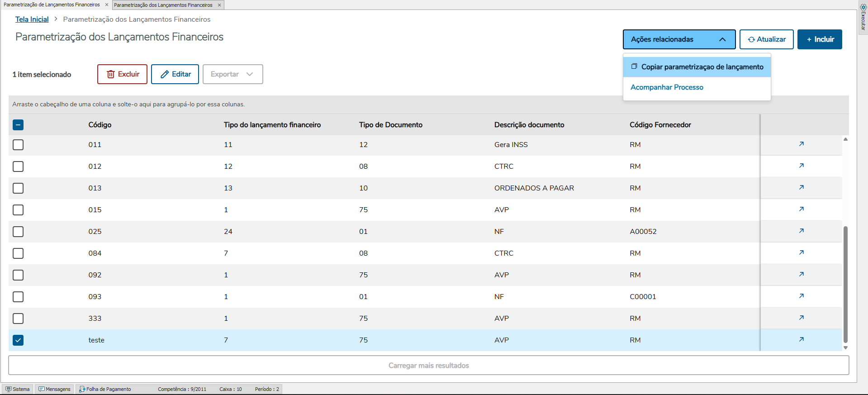Viewport: 868px width, 395px height.
Task: Open Folha de Pagamento in status bar
Action: (105, 389)
